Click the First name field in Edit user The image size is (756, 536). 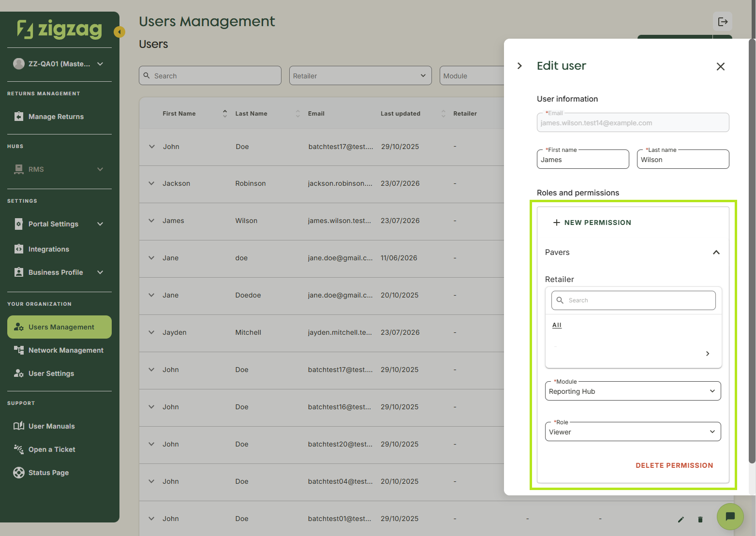click(x=583, y=159)
